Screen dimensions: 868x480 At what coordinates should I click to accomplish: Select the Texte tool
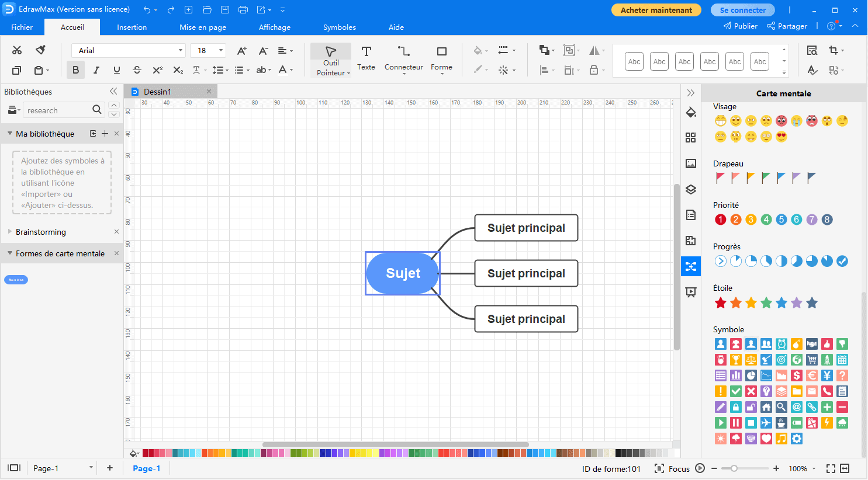(x=366, y=58)
